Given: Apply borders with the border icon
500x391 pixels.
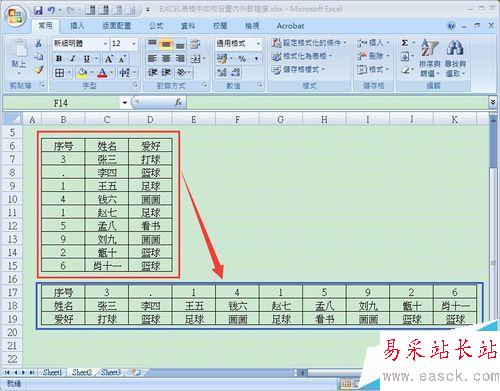Looking at the screenshot, I should click(59, 73).
